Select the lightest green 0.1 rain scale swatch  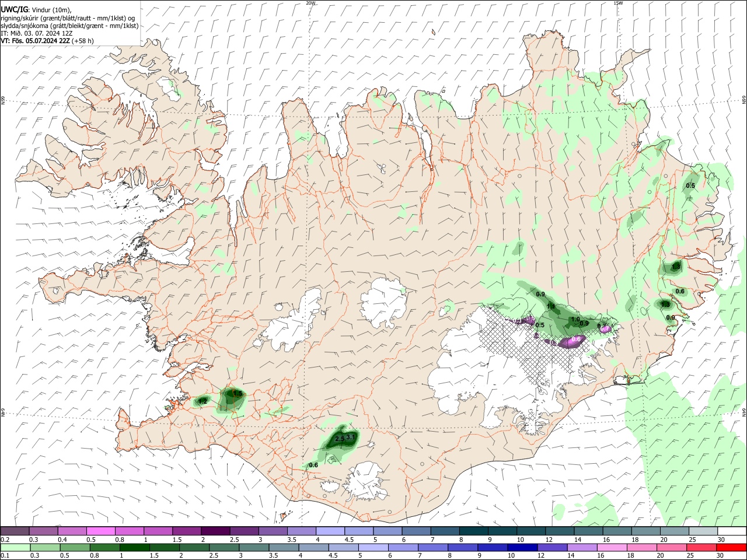[x=15, y=547]
